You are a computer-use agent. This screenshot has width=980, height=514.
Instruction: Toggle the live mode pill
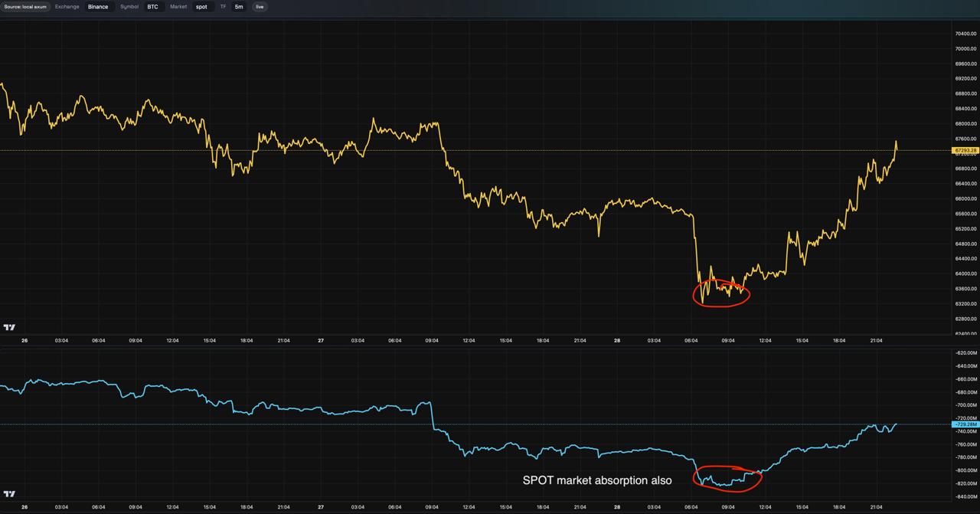(260, 6)
